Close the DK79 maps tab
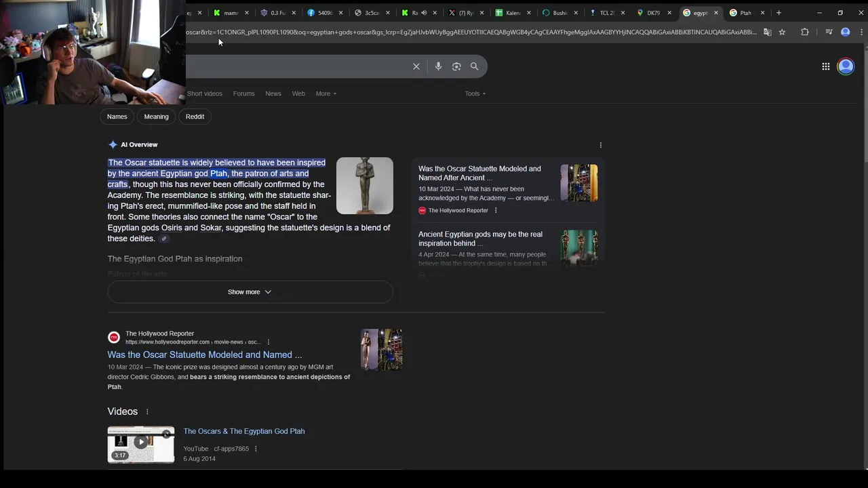 coord(669,13)
